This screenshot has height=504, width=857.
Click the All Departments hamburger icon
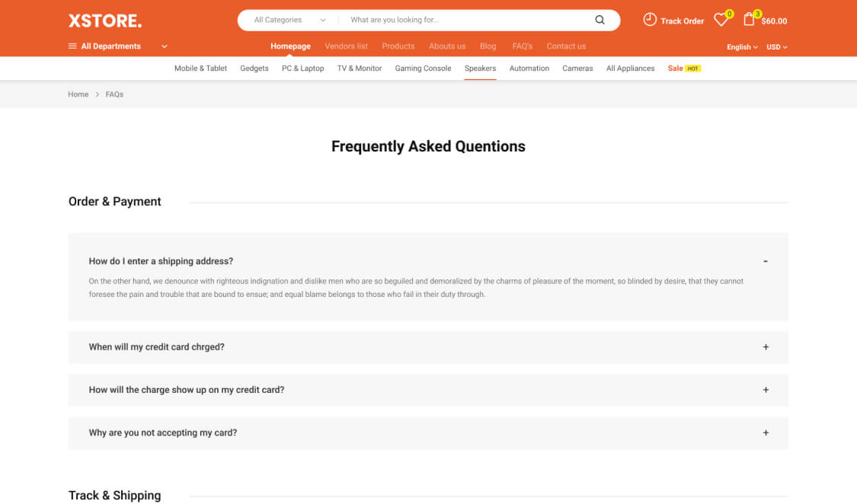(x=72, y=46)
